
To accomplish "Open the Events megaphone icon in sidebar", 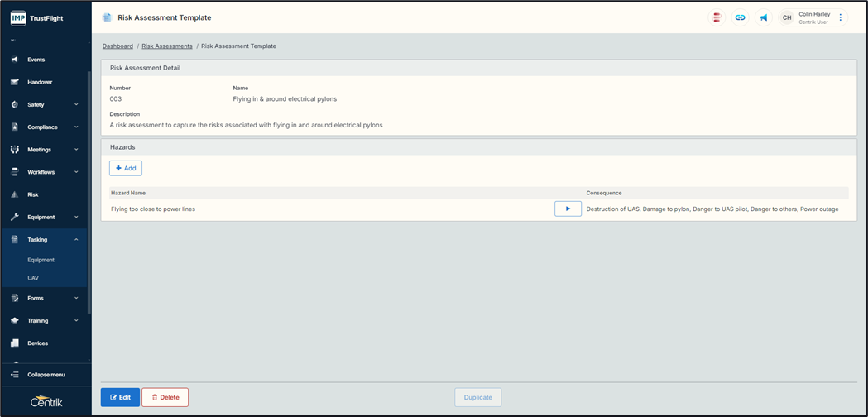I will click(14, 60).
